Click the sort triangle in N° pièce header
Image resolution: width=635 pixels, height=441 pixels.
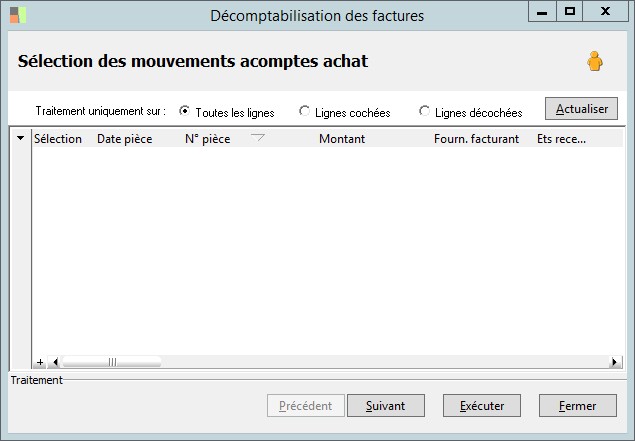(257, 138)
